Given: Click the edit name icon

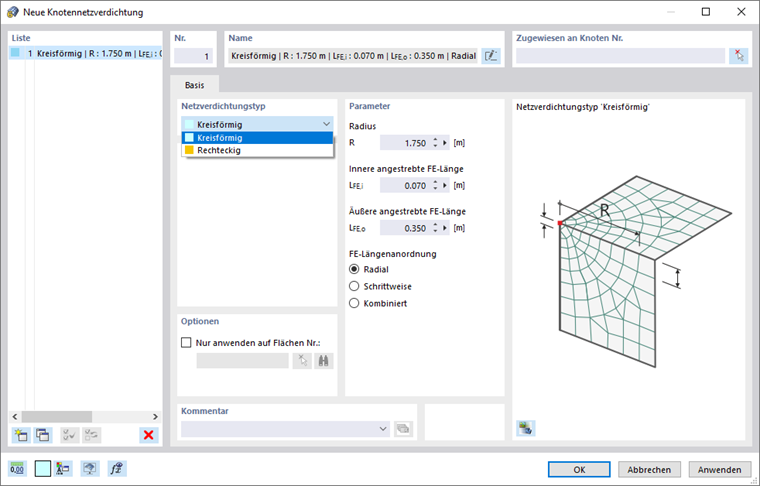Looking at the screenshot, I should click(x=491, y=56).
